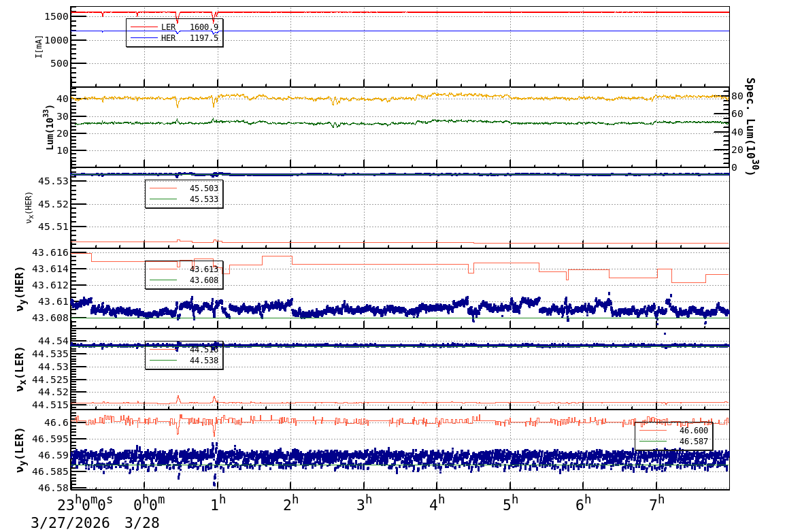Select the 3/28 date label

click(x=141, y=522)
